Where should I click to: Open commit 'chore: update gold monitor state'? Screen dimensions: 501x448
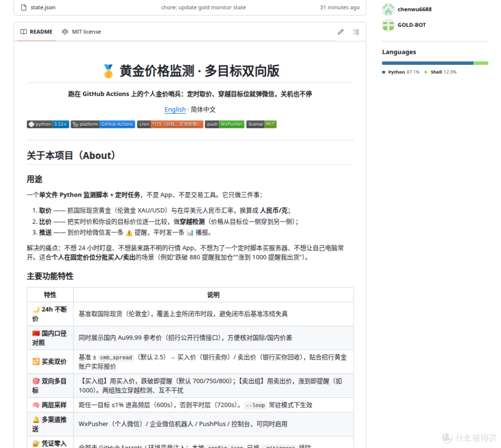pyautogui.click(x=203, y=7)
